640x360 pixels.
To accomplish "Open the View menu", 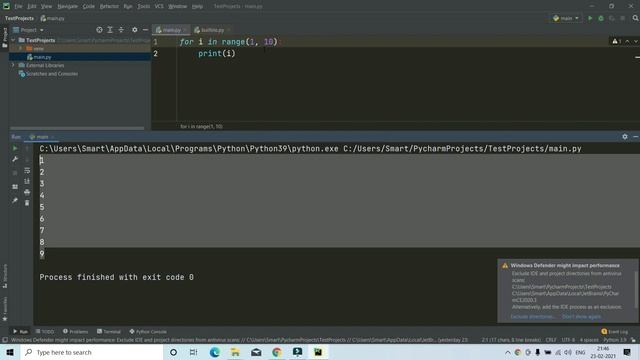I will [47, 6].
